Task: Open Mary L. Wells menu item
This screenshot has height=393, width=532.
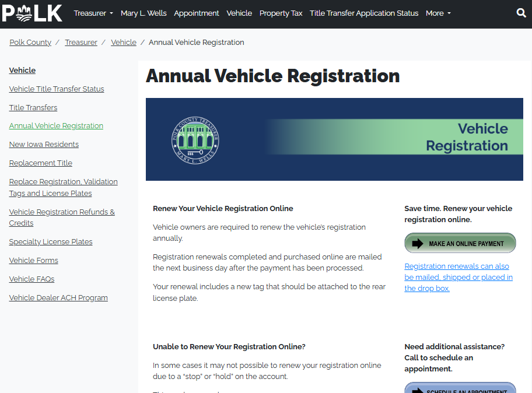Action: click(143, 13)
